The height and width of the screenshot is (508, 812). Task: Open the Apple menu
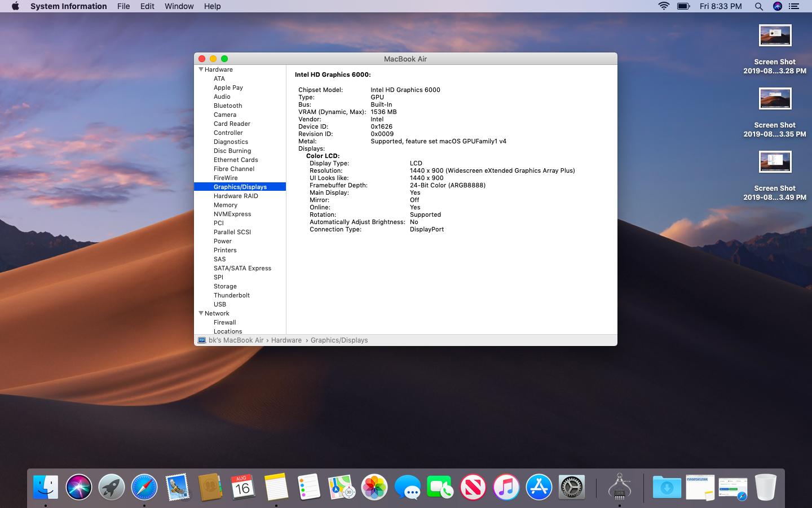15,6
